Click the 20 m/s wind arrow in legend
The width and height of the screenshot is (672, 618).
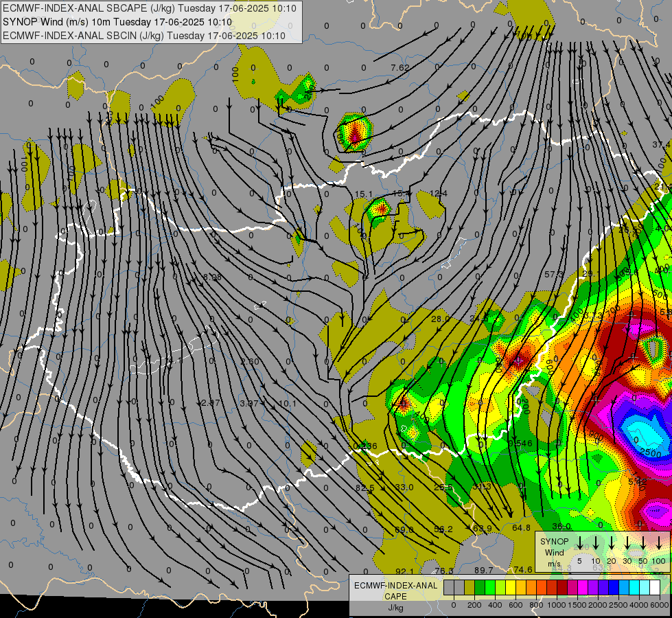click(x=612, y=543)
